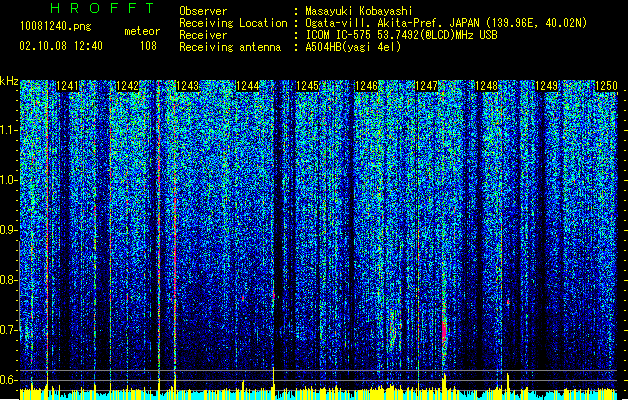Select the A504HB(yagi 4el) antenna text

353,47
